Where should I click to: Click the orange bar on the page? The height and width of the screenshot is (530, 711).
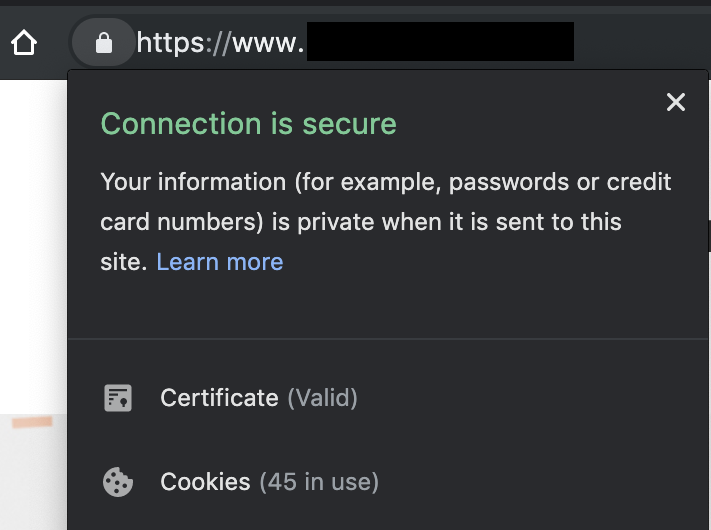[x=32, y=423]
